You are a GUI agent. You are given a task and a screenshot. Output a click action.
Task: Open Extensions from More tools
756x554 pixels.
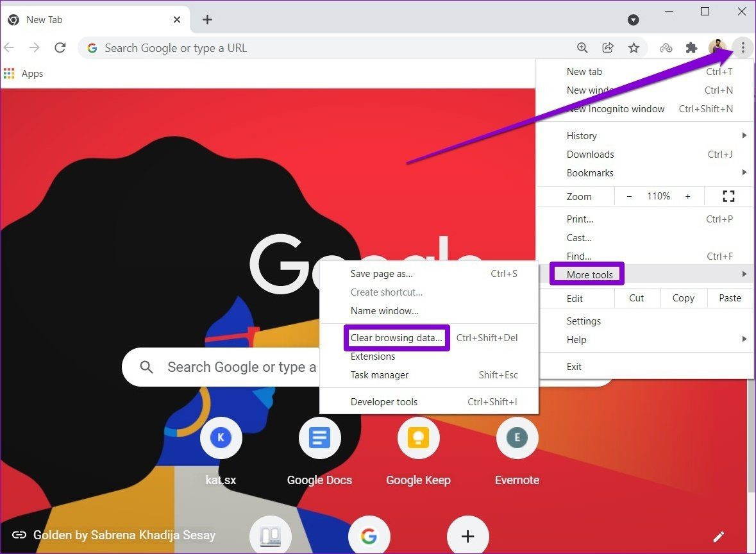(429, 357)
